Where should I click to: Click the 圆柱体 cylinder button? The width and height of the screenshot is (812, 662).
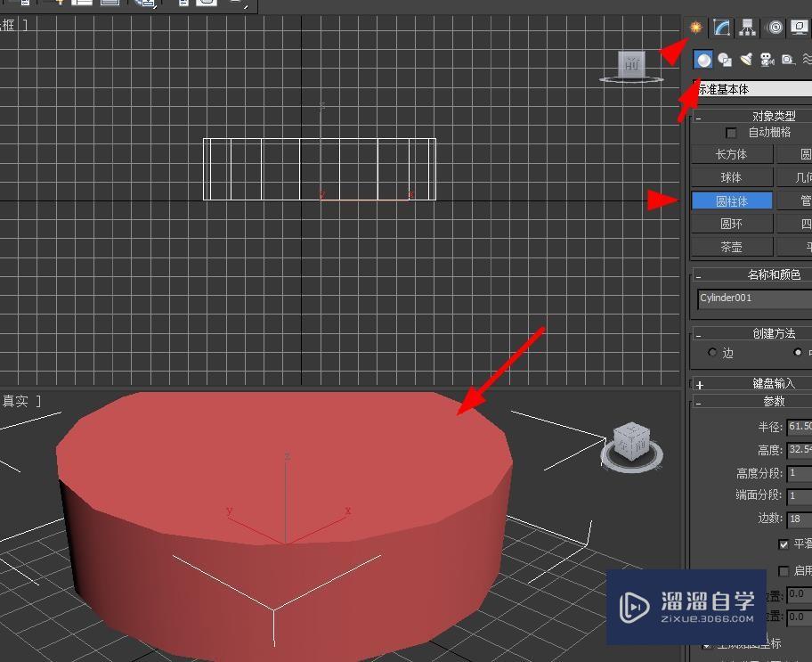pyautogui.click(x=731, y=200)
